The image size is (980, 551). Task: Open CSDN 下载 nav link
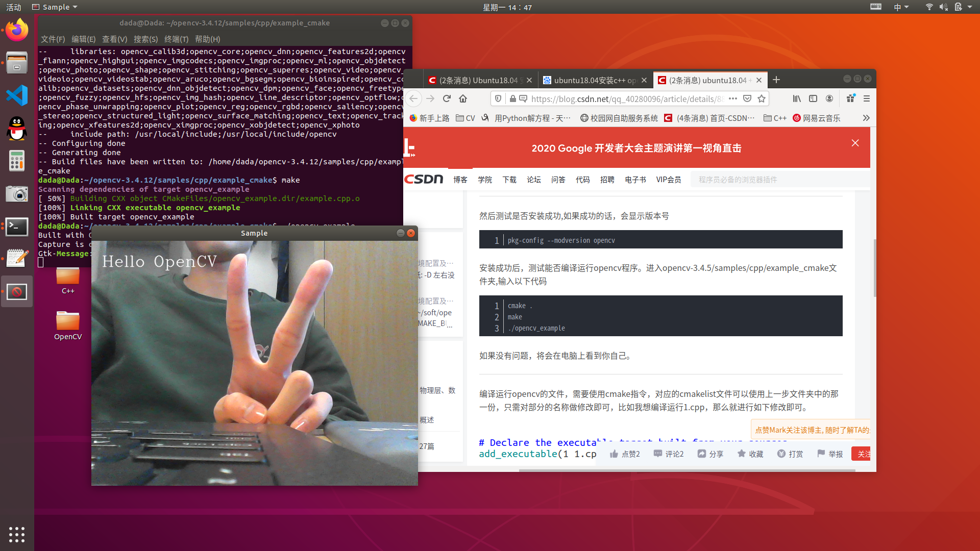[x=509, y=180]
